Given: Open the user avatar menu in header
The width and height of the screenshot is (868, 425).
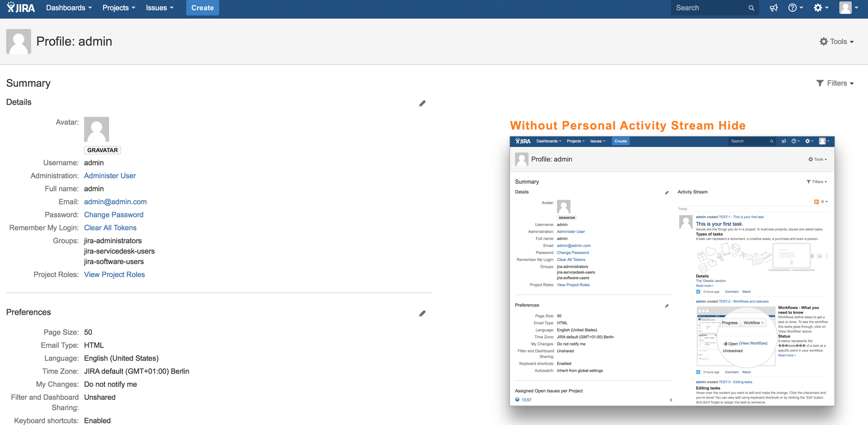Looking at the screenshot, I should pos(849,8).
